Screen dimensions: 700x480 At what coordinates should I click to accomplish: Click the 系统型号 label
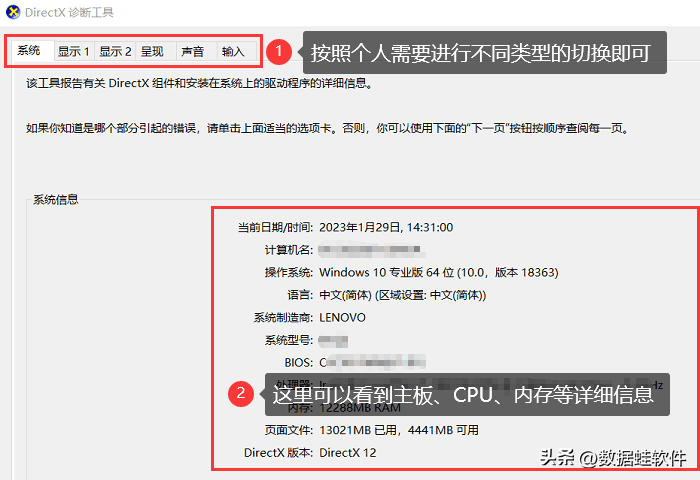289,340
